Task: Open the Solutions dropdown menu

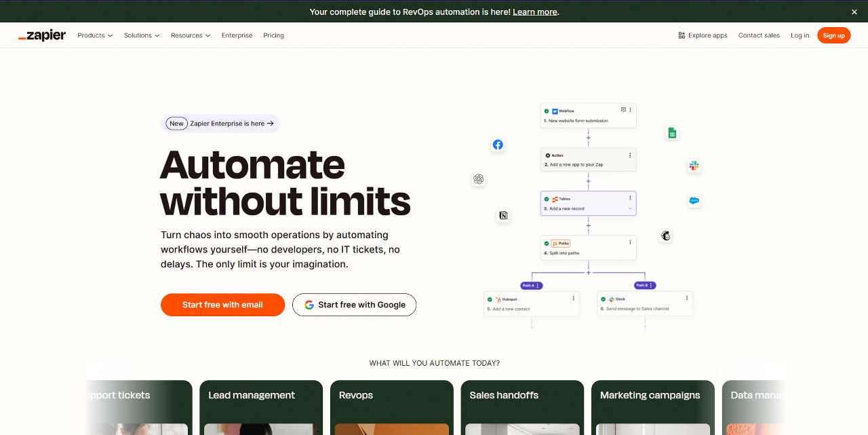Action: [x=142, y=35]
